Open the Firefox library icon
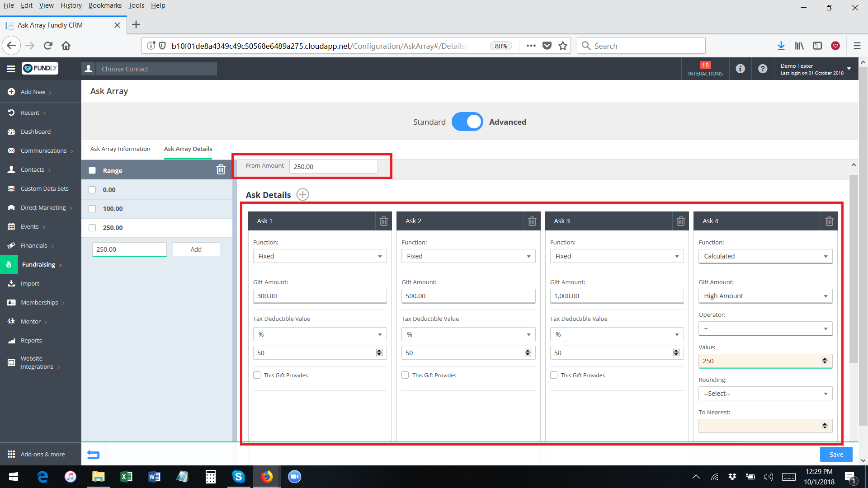 [x=799, y=46]
